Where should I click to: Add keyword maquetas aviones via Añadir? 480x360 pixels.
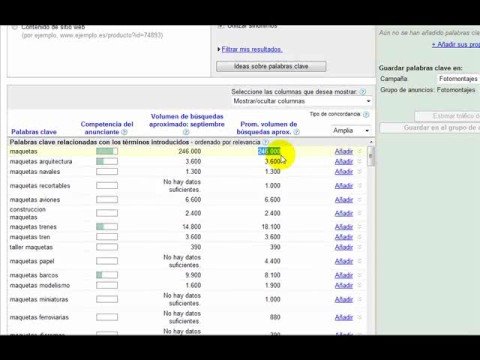click(x=344, y=200)
